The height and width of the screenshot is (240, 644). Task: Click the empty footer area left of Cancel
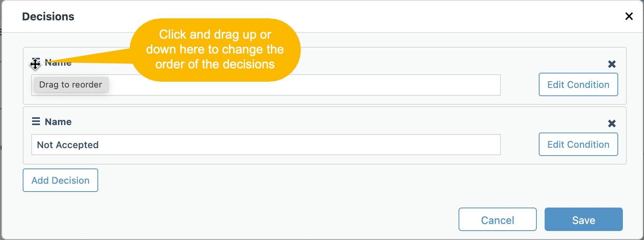(235, 219)
